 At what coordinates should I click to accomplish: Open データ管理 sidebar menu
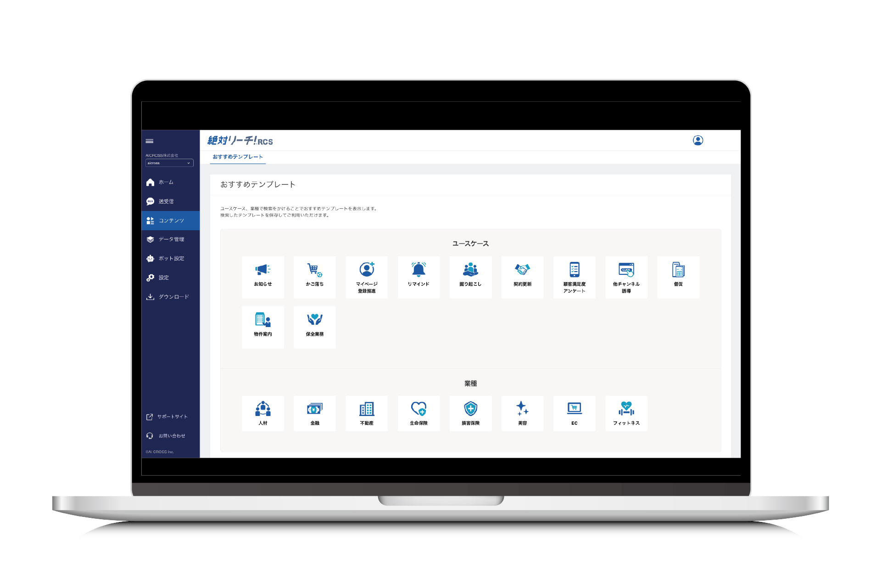171,239
